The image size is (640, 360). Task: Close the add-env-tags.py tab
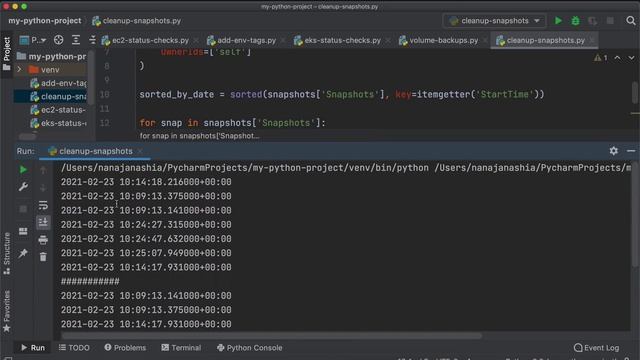click(283, 40)
